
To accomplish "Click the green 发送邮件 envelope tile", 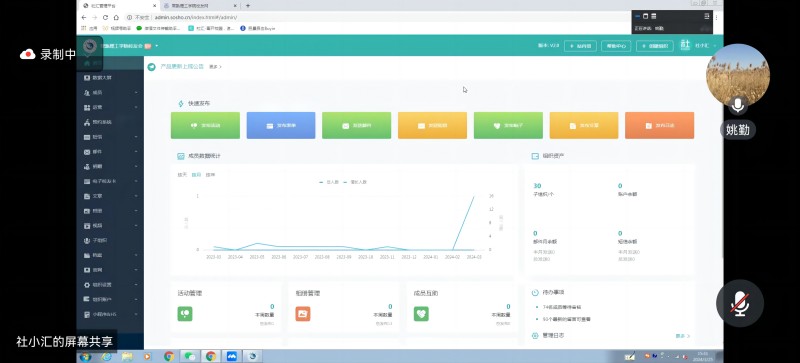I will tap(357, 125).
